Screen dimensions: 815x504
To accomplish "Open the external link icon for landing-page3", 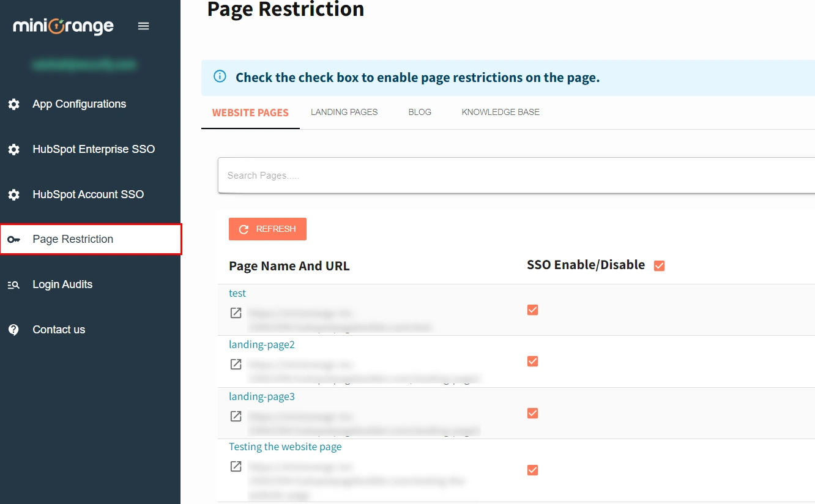I will 236,416.
